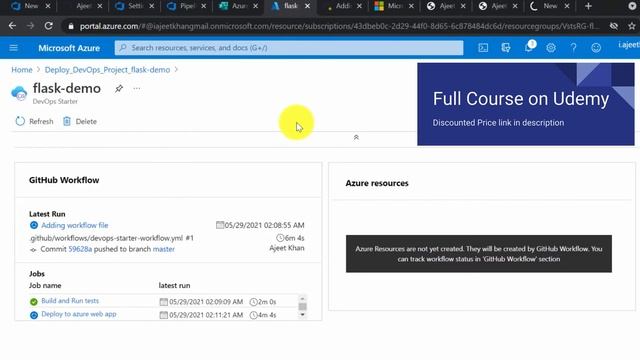Open Deploy_DevOps_Project_flask-demo breadcrumb
640x360 pixels.
pyautogui.click(x=107, y=70)
